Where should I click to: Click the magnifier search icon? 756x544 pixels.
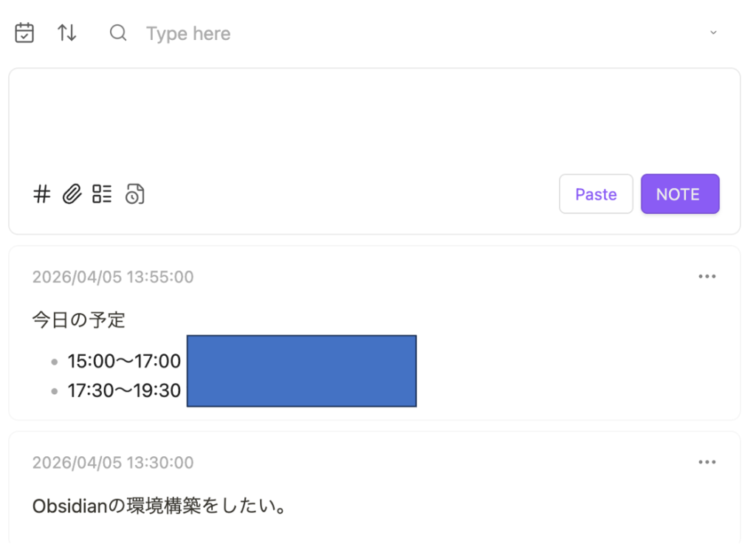(118, 33)
